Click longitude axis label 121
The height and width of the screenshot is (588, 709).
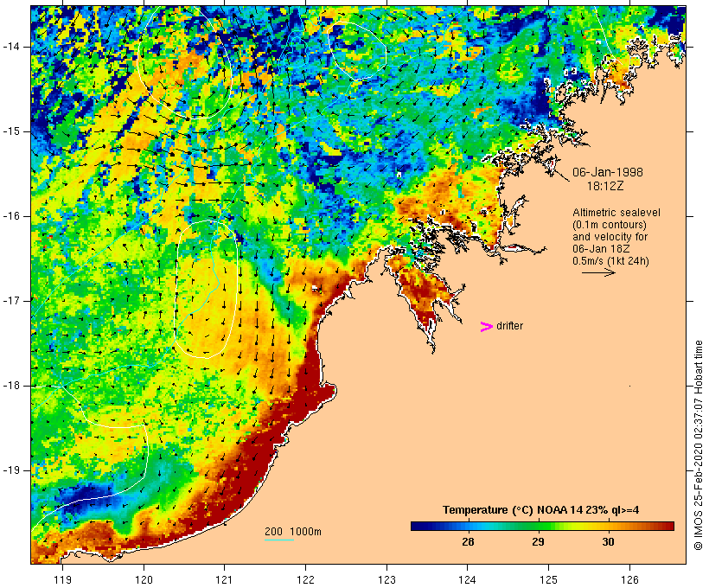tap(224, 579)
